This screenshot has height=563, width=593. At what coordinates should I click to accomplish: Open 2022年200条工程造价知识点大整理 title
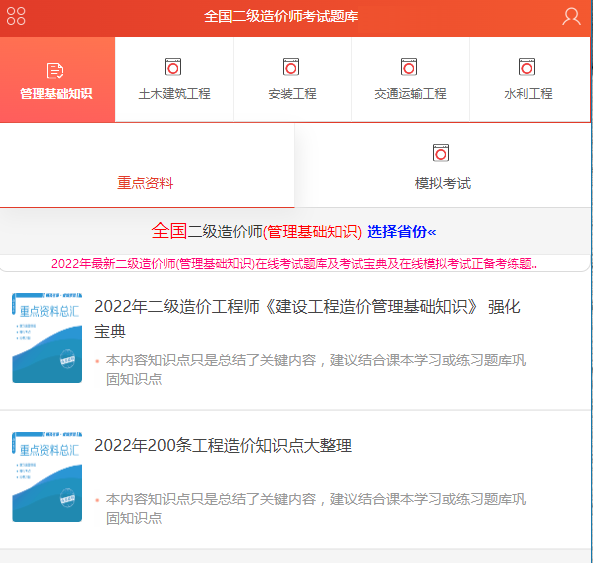click(223, 445)
